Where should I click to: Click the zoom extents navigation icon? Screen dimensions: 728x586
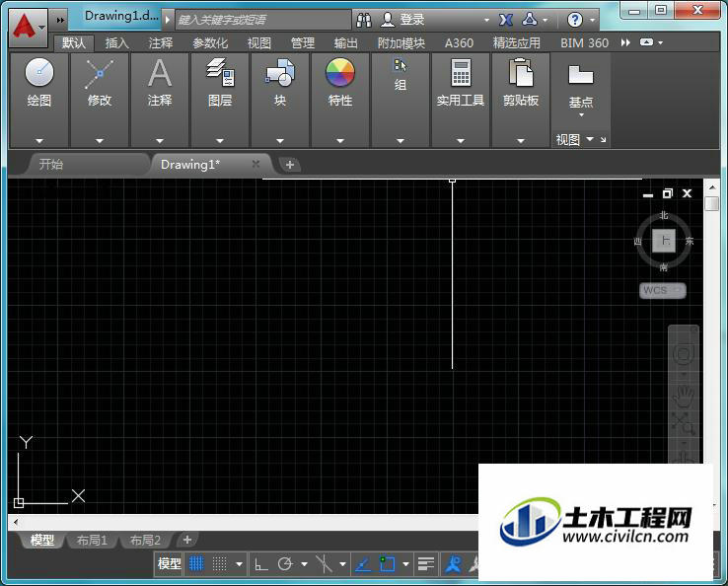tap(683, 423)
